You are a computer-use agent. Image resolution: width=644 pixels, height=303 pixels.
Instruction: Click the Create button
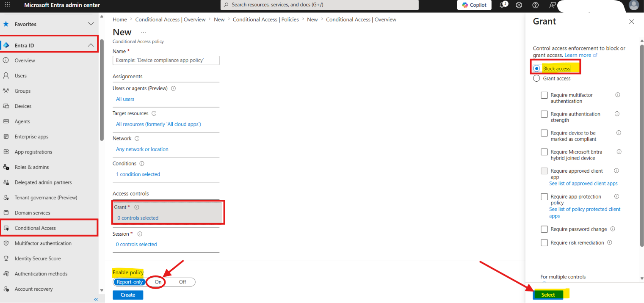tap(128, 295)
